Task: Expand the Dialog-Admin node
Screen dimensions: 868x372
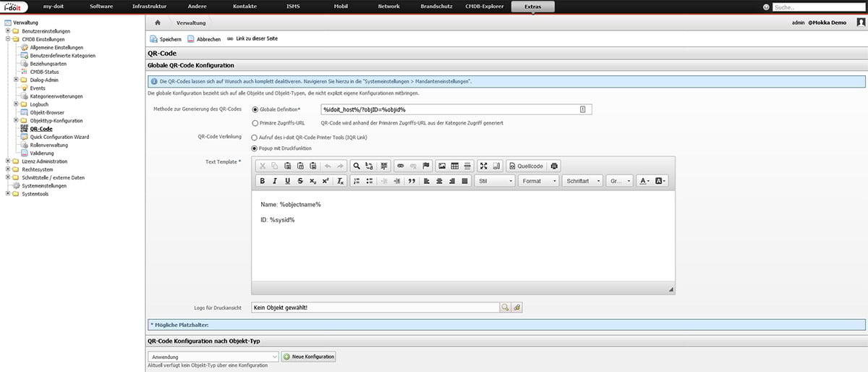Action: (x=16, y=80)
